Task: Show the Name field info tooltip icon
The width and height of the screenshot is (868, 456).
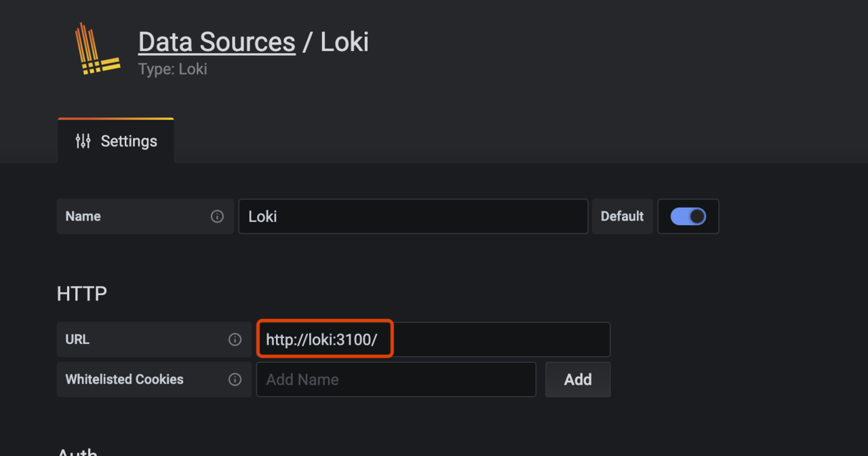Action: [217, 216]
